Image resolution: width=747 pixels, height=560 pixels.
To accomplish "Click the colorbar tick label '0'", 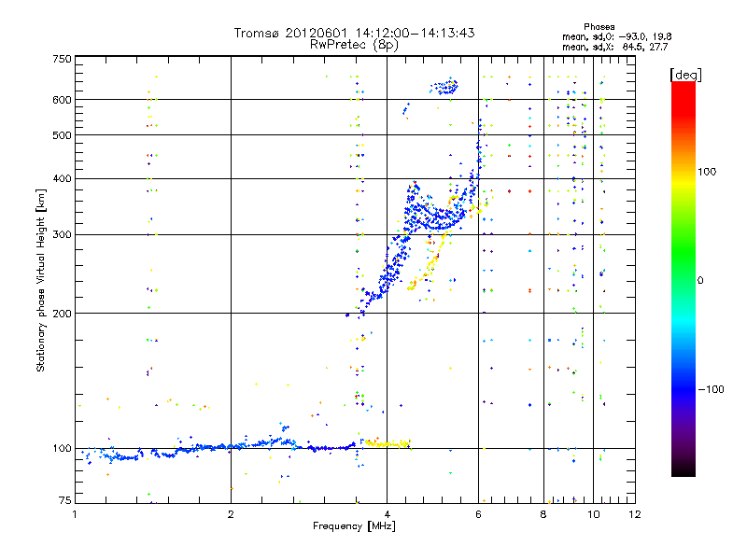I will (700, 280).
